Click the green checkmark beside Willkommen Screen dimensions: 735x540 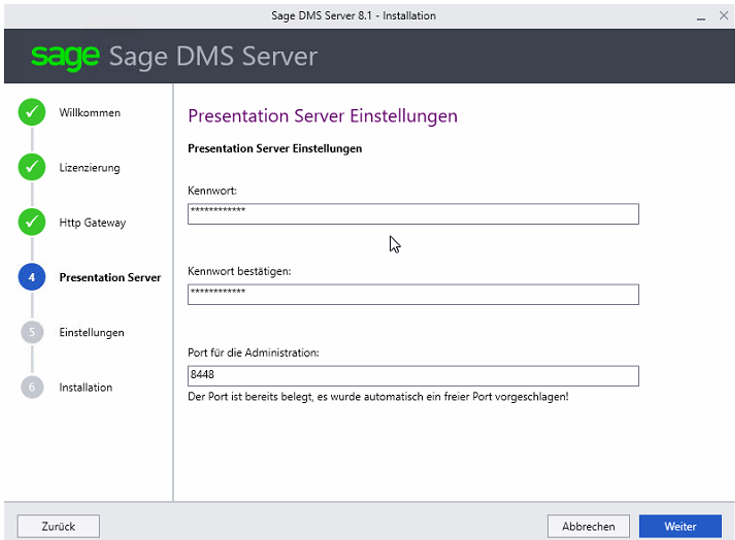(32, 113)
